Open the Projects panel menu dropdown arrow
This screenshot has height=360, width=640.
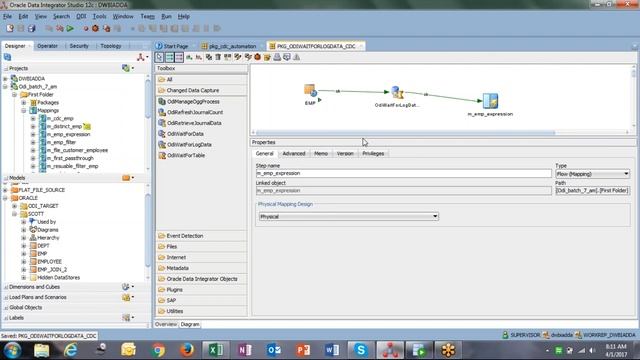133,68
